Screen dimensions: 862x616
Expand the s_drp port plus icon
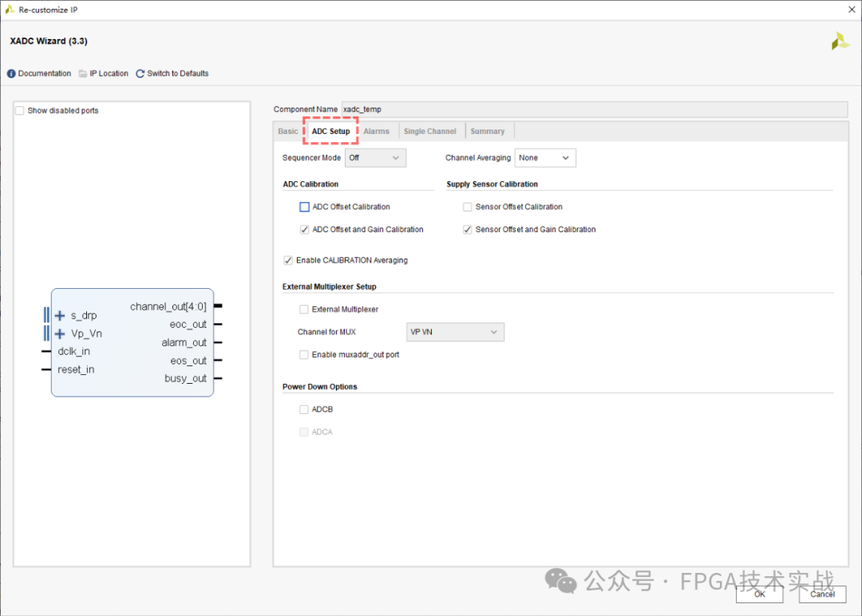[60, 315]
